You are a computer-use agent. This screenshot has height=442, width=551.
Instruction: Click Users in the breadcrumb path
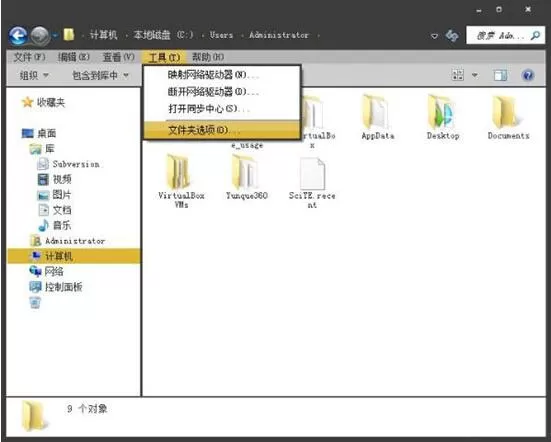[221, 35]
